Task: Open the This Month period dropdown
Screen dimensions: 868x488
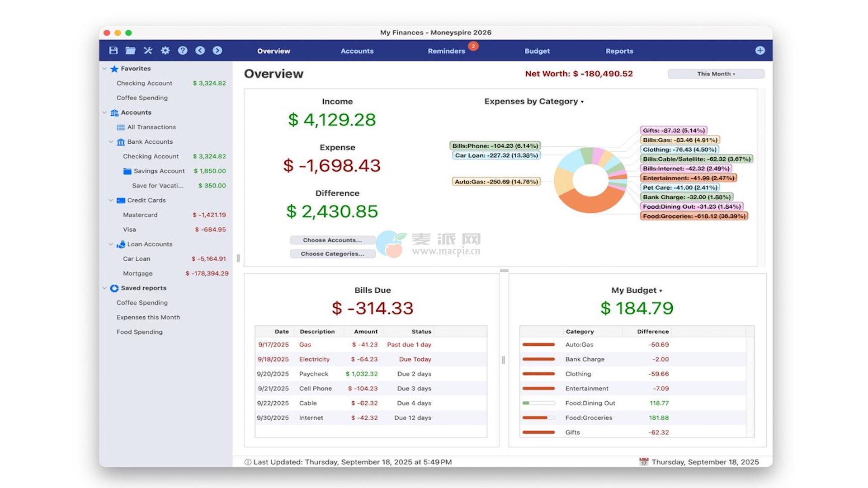Action: click(716, 74)
